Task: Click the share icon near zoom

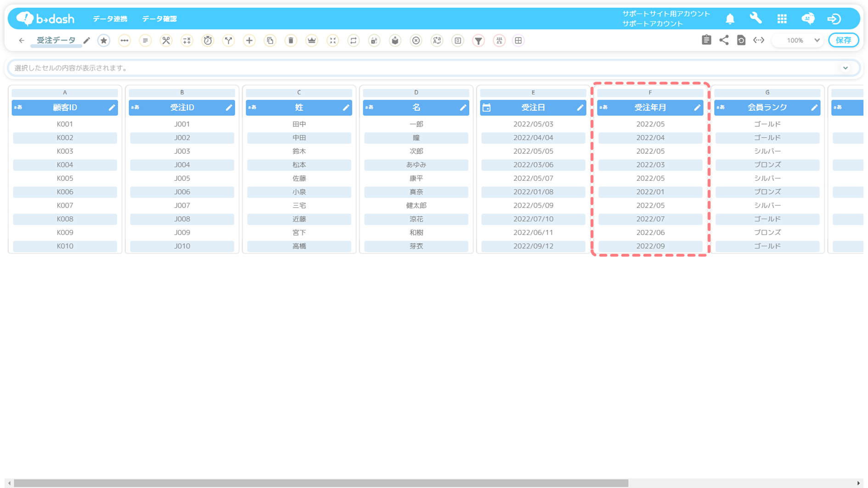Action: [x=724, y=40]
